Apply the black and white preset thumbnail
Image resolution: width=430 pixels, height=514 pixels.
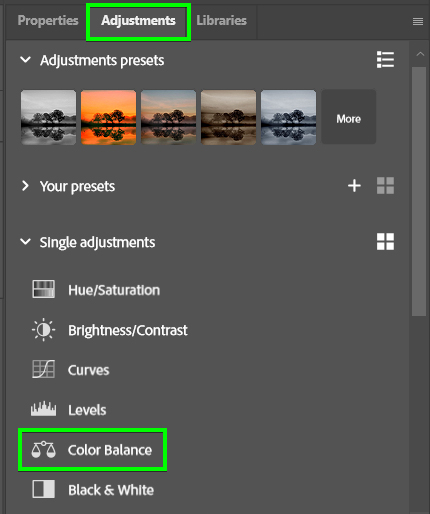(48, 117)
